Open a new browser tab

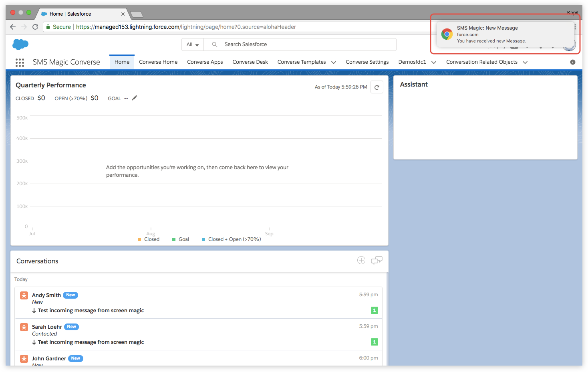pyautogui.click(x=137, y=14)
